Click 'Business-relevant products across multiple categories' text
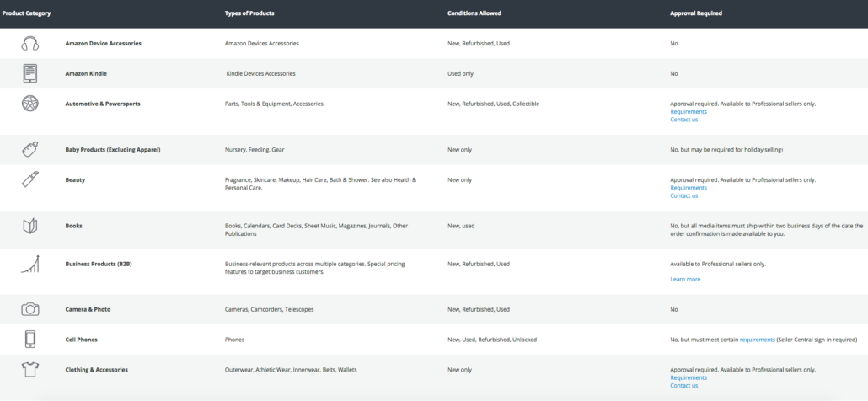The image size is (868, 401). click(314, 268)
